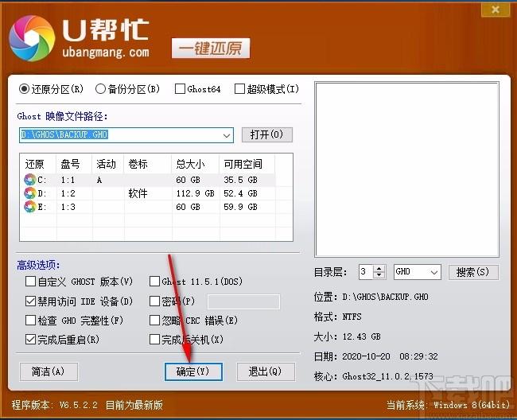Click the 一键还原 banner label

click(x=211, y=49)
